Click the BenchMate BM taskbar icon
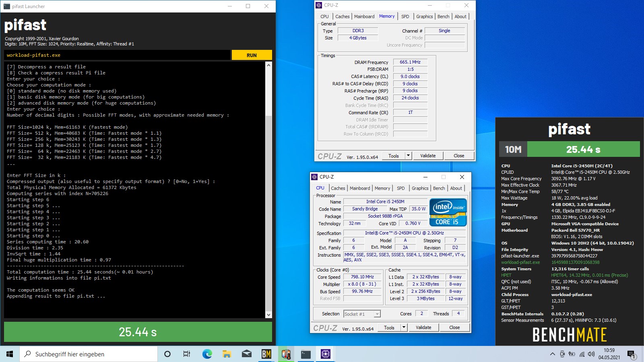 (x=266, y=354)
